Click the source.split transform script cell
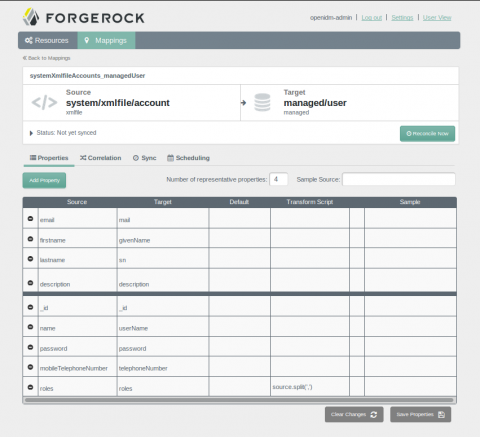This screenshot has height=437, width=480. tap(310, 387)
